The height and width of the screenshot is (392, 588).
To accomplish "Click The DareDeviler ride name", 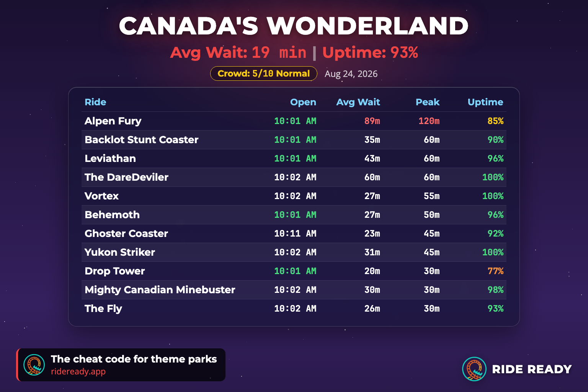I will click(126, 177).
